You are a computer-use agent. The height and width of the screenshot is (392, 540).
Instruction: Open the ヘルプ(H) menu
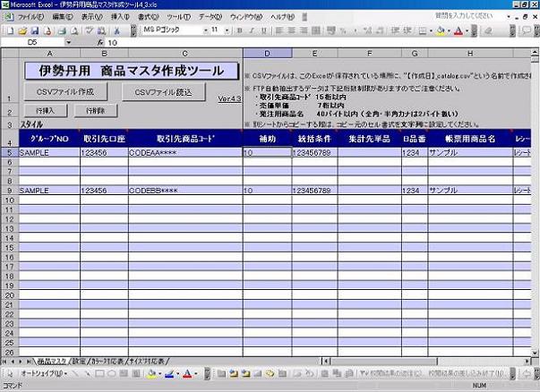tap(282, 16)
